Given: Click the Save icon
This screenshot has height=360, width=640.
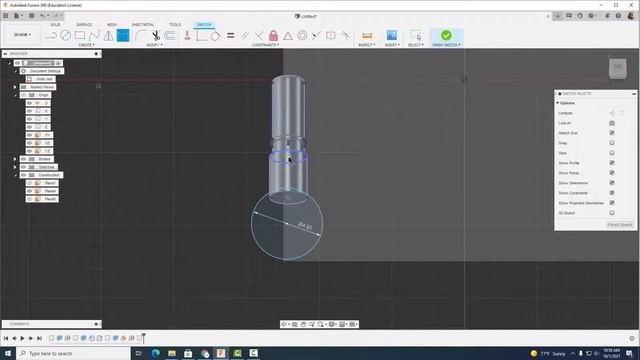Looking at the screenshot, I should [x=31, y=16].
